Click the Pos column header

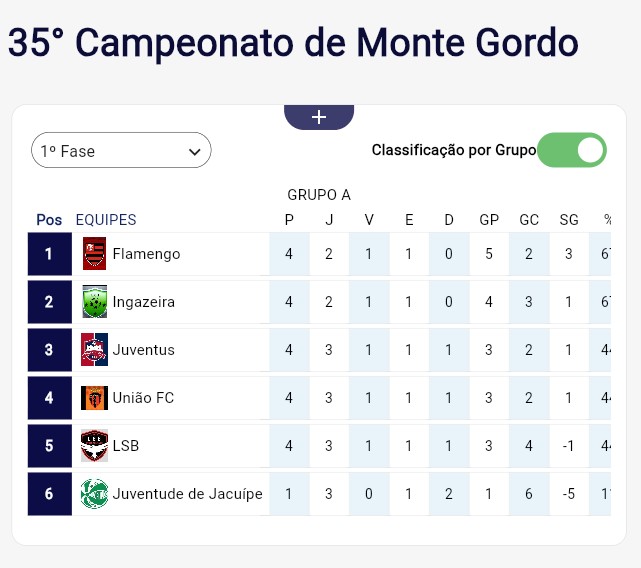click(x=49, y=220)
